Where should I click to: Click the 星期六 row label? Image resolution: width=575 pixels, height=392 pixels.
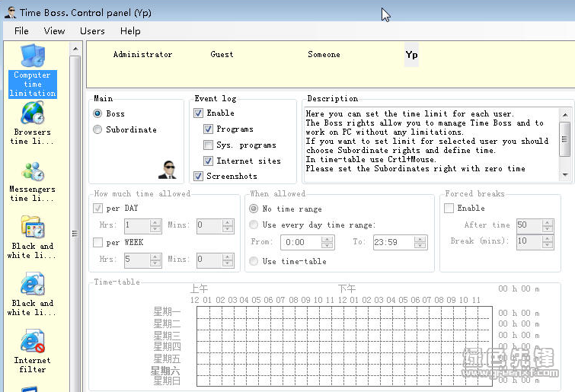coord(165,371)
